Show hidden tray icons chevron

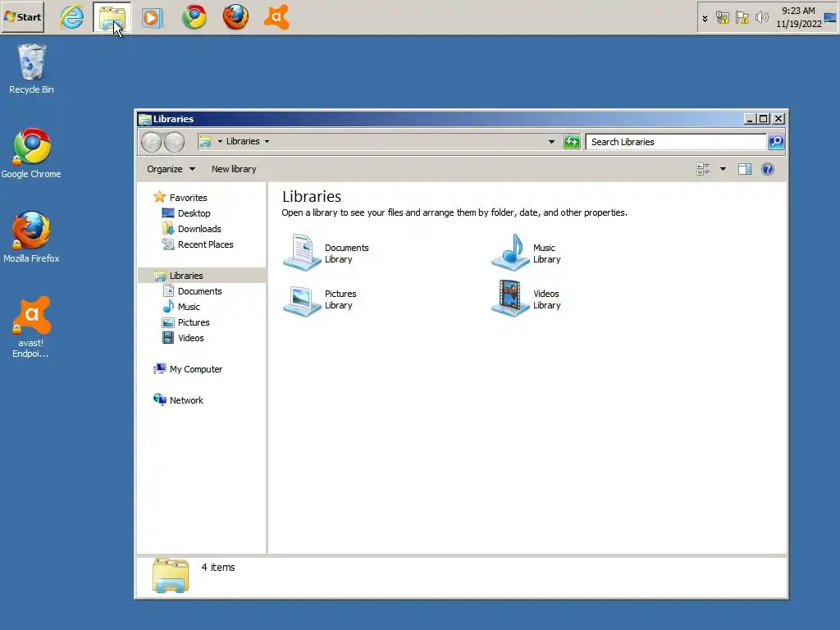point(705,18)
